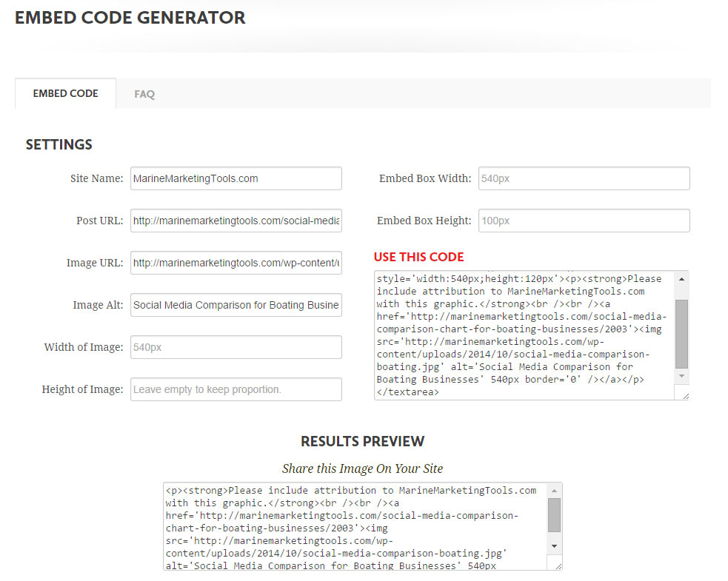Screen dimensions: 728x581
Task: Click scrollbar thumb in USE THIS CODE box
Action: (681, 334)
